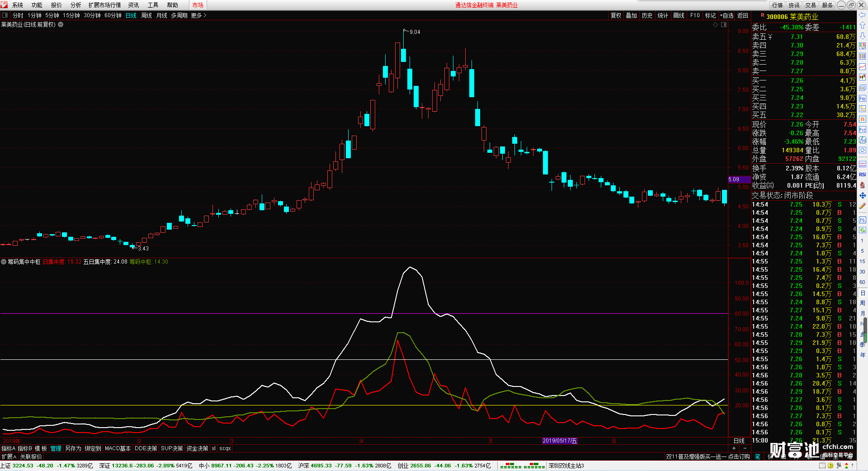Open the 画线 drawing tools dropdown

tap(679, 15)
